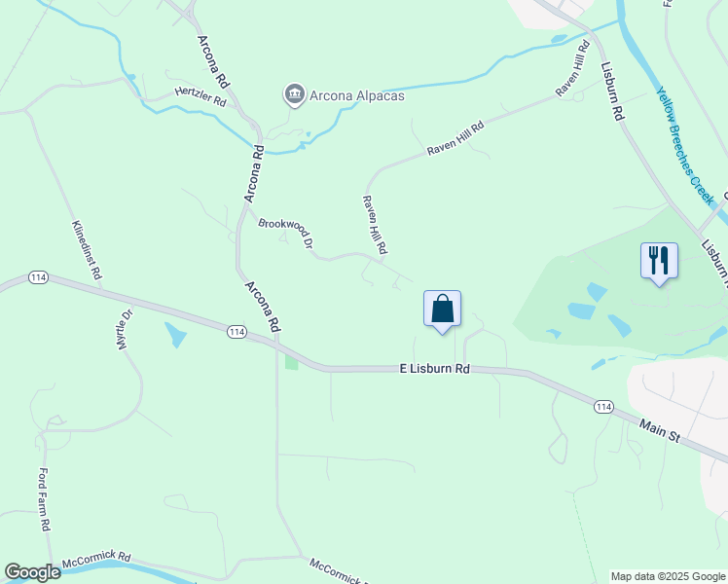Click the route 114 shield near Main St

click(x=603, y=407)
